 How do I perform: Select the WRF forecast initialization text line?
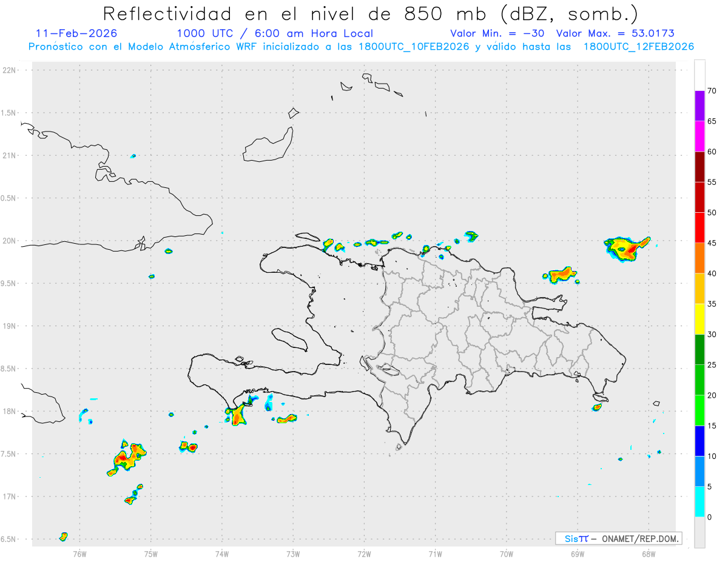point(361,47)
